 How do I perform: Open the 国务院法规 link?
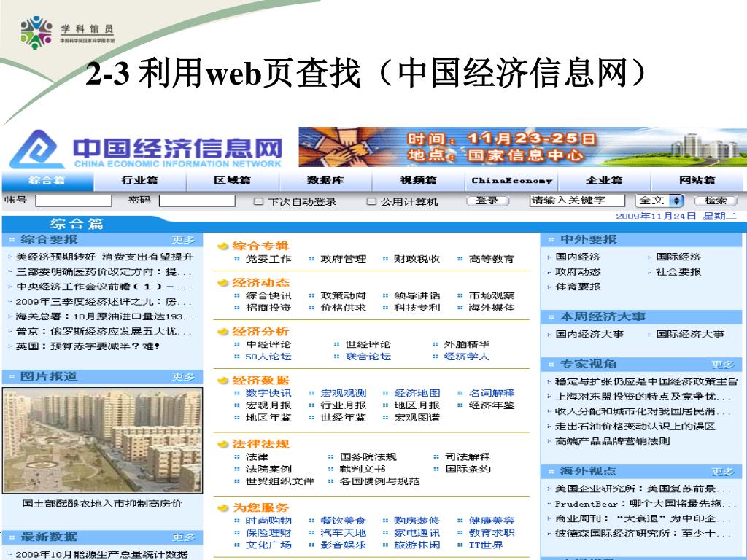[368, 457]
